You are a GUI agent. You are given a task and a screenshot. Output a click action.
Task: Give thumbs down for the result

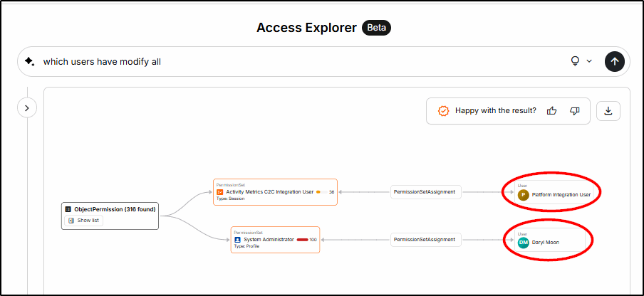(575, 110)
